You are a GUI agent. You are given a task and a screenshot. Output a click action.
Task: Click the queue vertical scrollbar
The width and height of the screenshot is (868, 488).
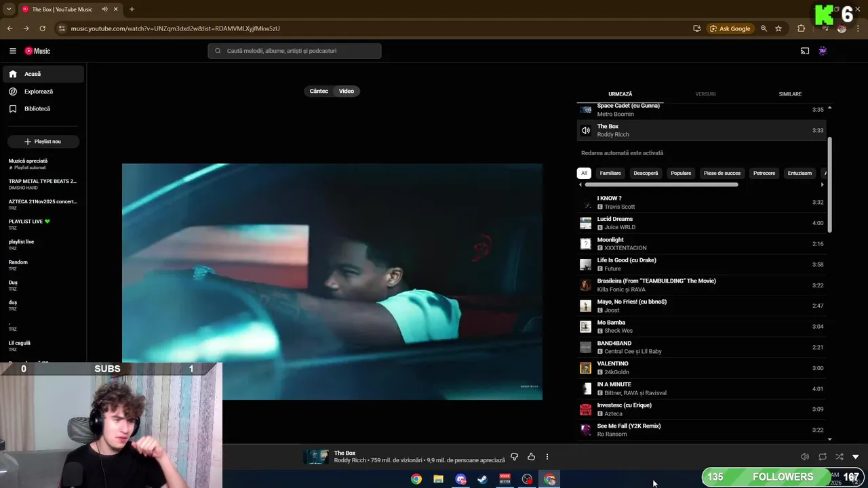[829, 185]
